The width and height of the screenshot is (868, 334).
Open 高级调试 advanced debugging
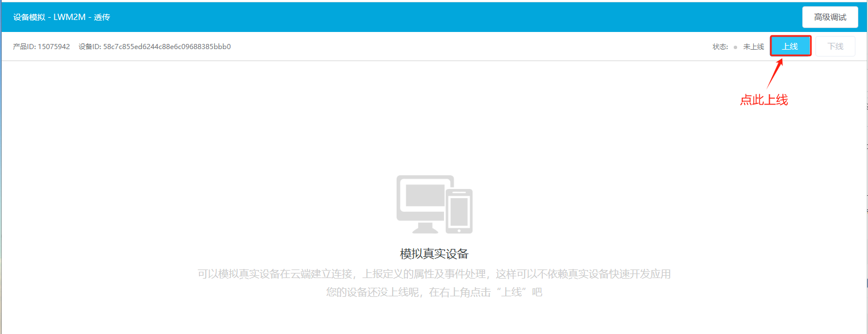(830, 17)
